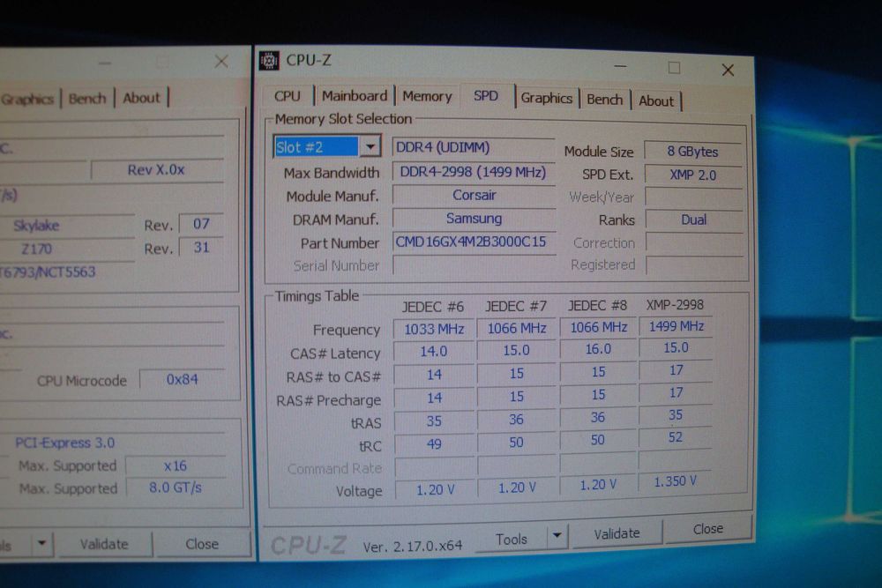
Task: Click the Module Manuf. value Corsair
Action: [x=475, y=195]
